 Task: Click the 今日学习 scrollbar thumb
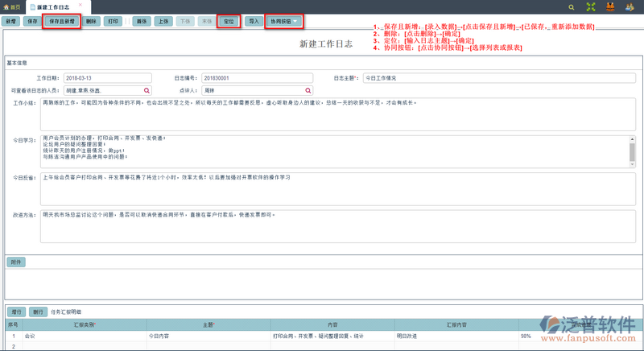tap(632, 152)
